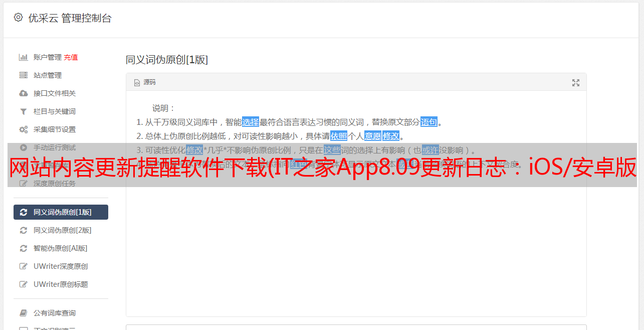Click the highlighted word 意愿
The height and width of the screenshot is (330, 644).
[x=373, y=136]
